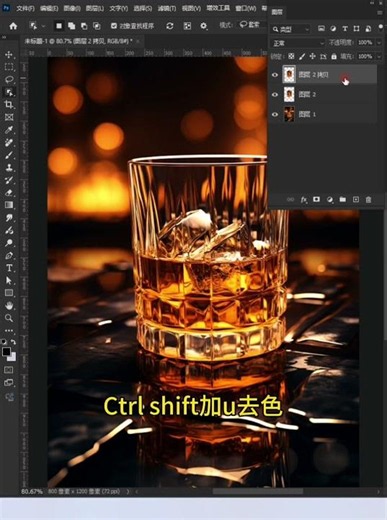Screen dimensions: 387x520
Task: Select the Horizontal Type tool
Action: pos(9,268)
